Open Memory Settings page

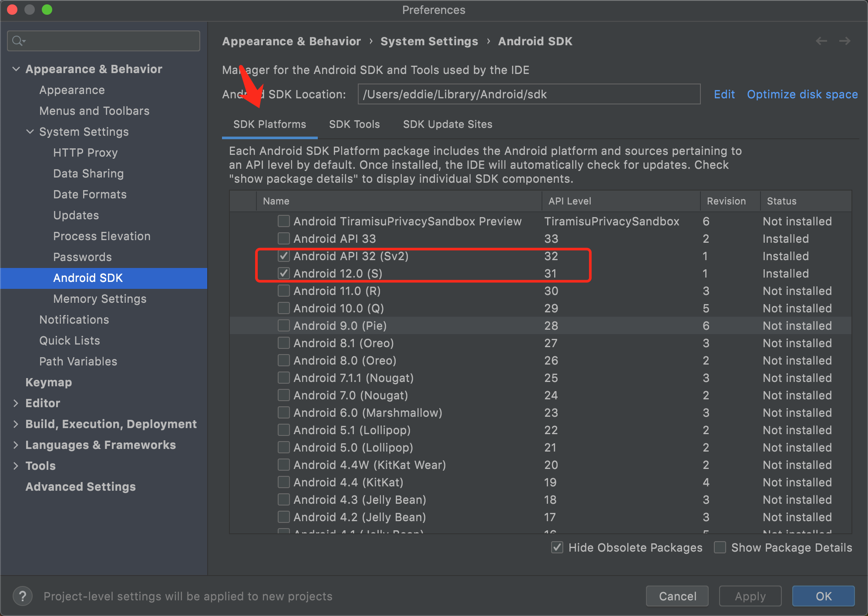(x=100, y=298)
